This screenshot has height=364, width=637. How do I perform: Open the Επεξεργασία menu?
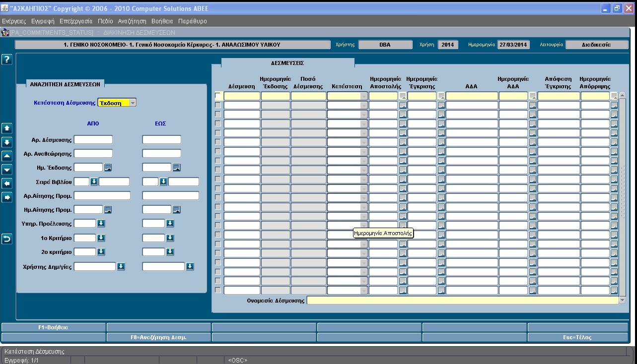[x=76, y=21]
